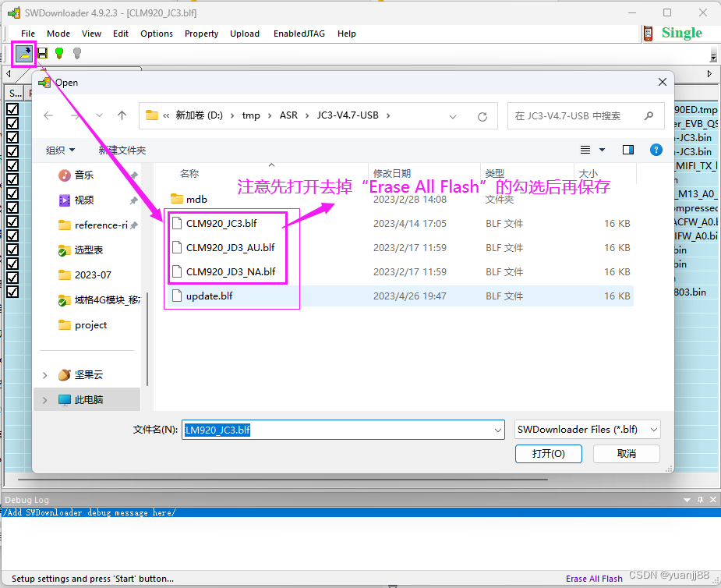Click the 取消 button
The image size is (721, 588).
(626, 453)
